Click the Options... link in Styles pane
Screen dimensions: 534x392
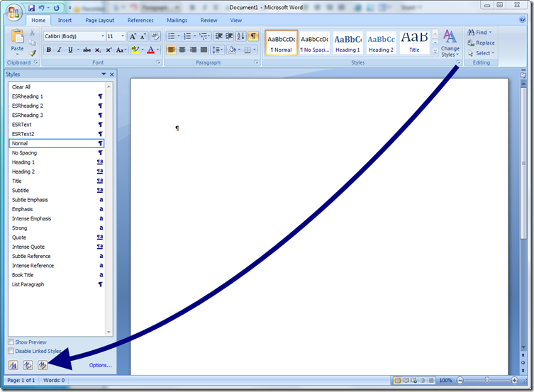[100, 366]
